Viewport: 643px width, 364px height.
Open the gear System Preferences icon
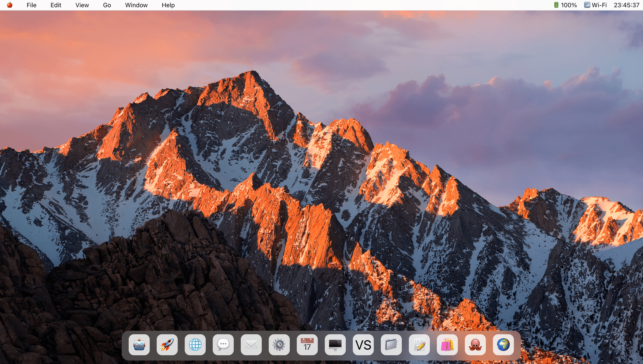coord(279,345)
